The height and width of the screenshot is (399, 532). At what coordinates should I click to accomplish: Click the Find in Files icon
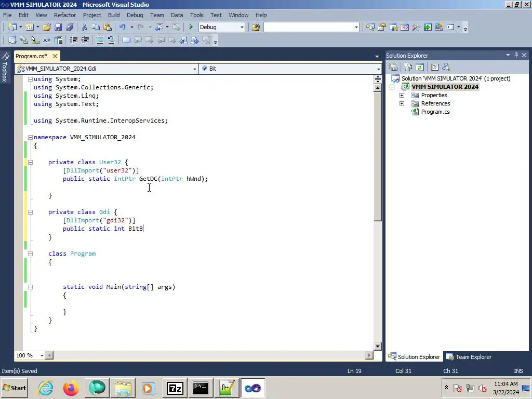pyautogui.click(x=256, y=27)
